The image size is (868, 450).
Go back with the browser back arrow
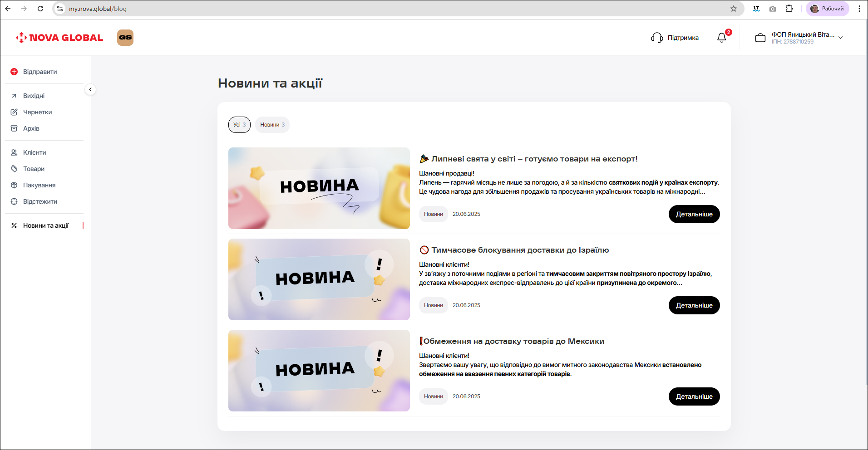[8, 9]
